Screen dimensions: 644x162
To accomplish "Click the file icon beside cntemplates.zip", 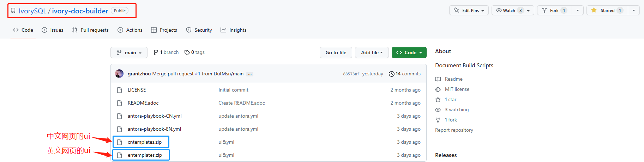I will coord(120,142).
